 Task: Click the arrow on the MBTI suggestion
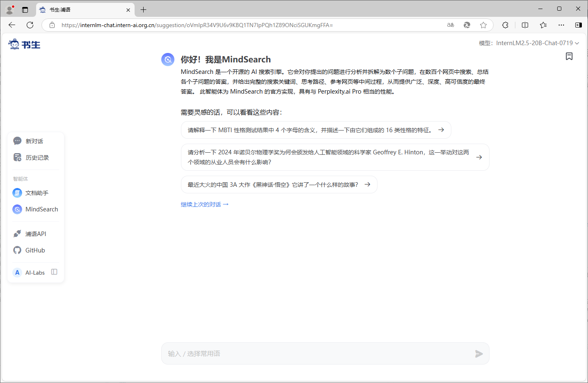click(x=441, y=130)
